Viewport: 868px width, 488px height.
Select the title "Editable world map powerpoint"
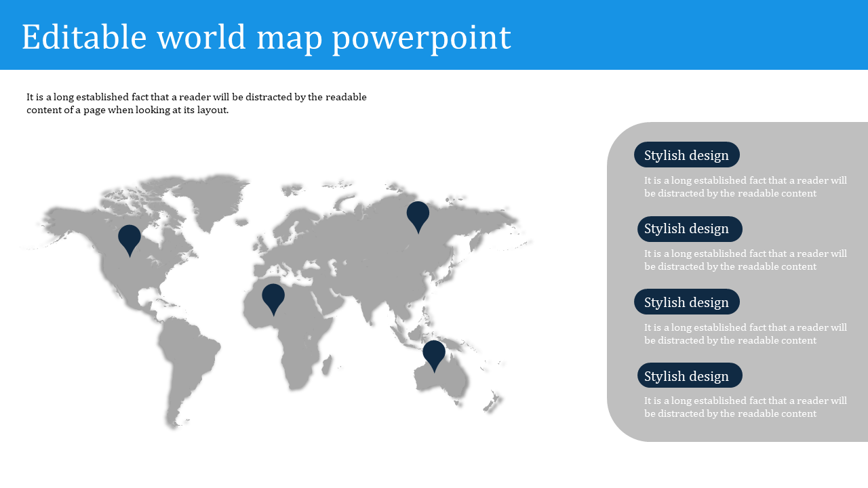pyautogui.click(x=267, y=37)
